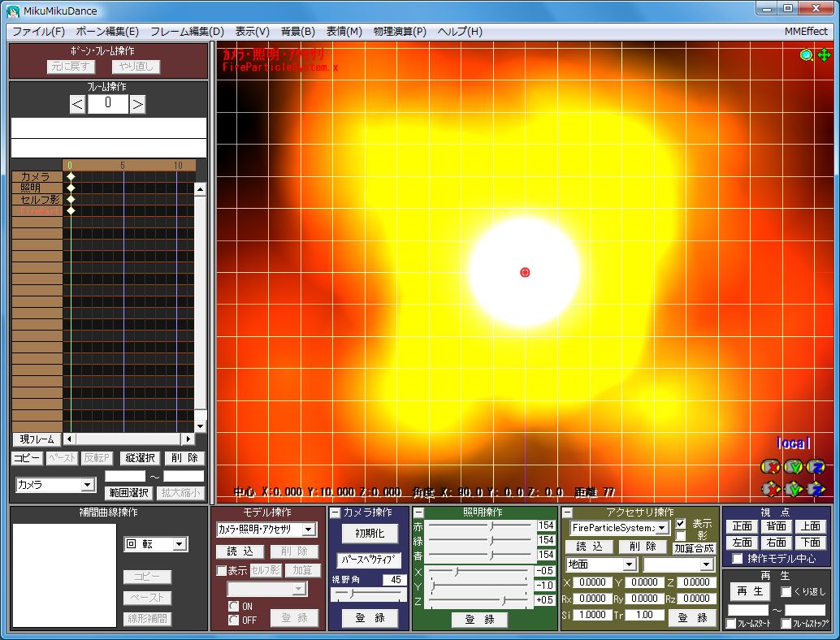Open the MMEffect menu

click(805, 32)
